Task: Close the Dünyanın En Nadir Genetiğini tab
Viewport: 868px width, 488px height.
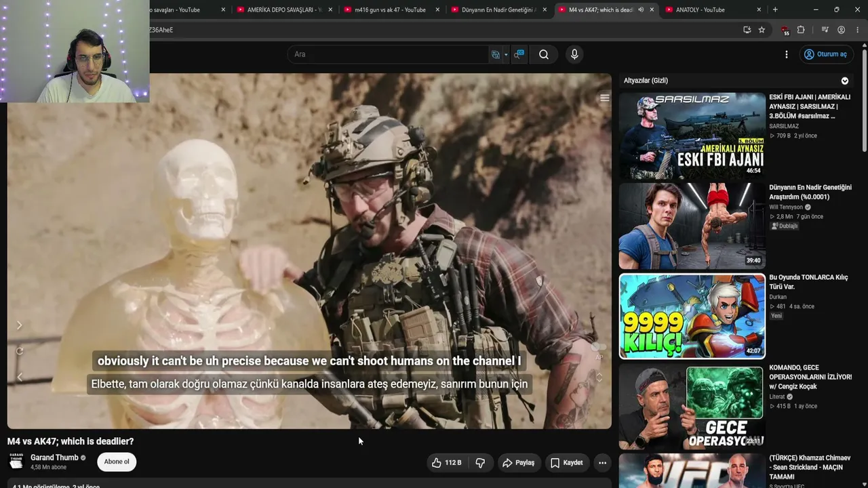Action: pos(545,9)
